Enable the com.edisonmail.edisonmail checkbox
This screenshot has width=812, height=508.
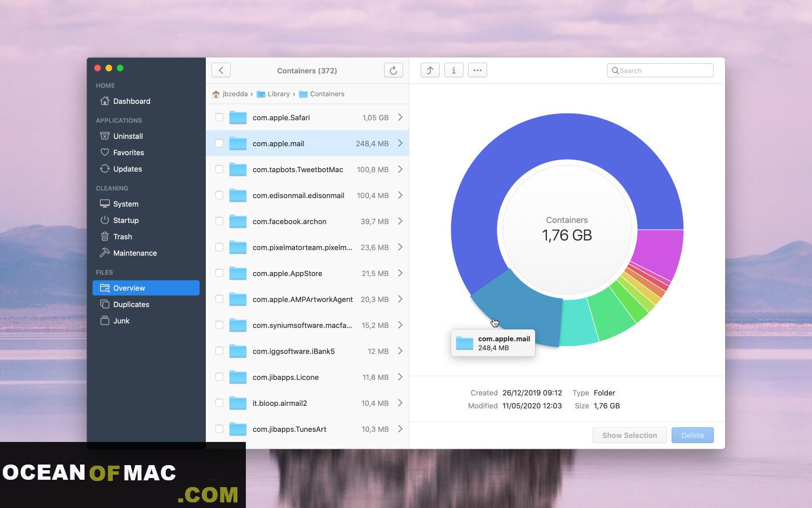pyautogui.click(x=219, y=195)
